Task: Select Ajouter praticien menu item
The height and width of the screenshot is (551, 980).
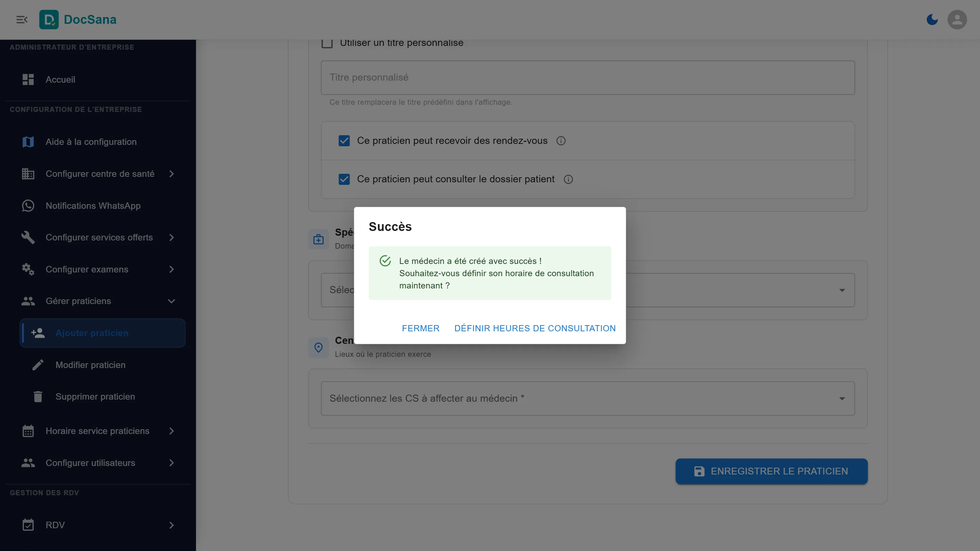Action: 103,333
